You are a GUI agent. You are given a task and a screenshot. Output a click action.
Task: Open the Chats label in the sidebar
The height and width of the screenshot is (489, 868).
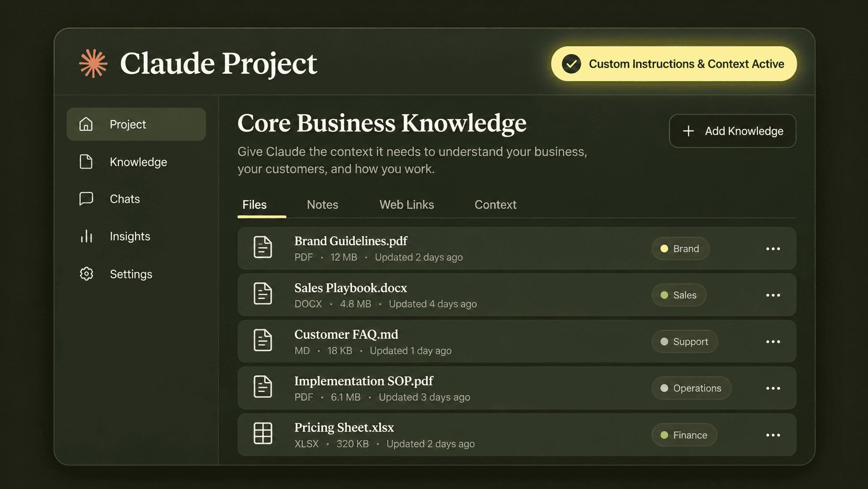[x=125, y=199]
